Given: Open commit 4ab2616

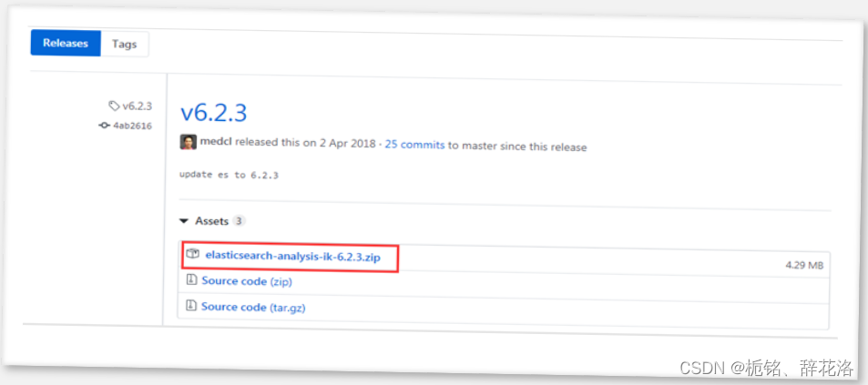Looking at the screenshot, I should pyautogui.click(x=132, y=127).
